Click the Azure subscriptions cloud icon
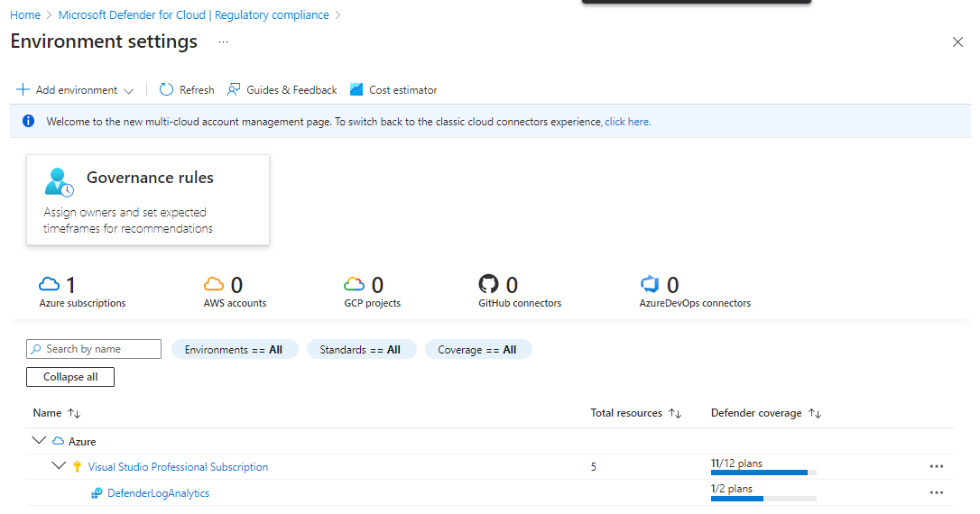The width and height of the screenshot is (980, 514). (x=49, y=285)
